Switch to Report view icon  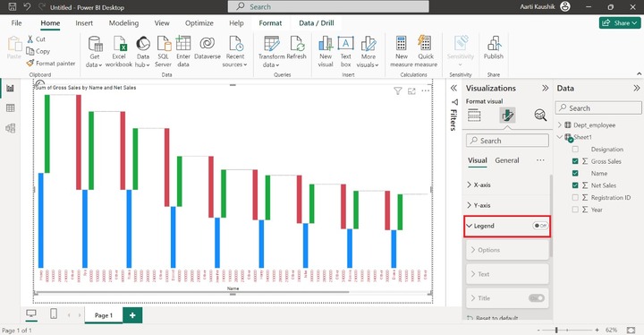(x=10, y=88)
